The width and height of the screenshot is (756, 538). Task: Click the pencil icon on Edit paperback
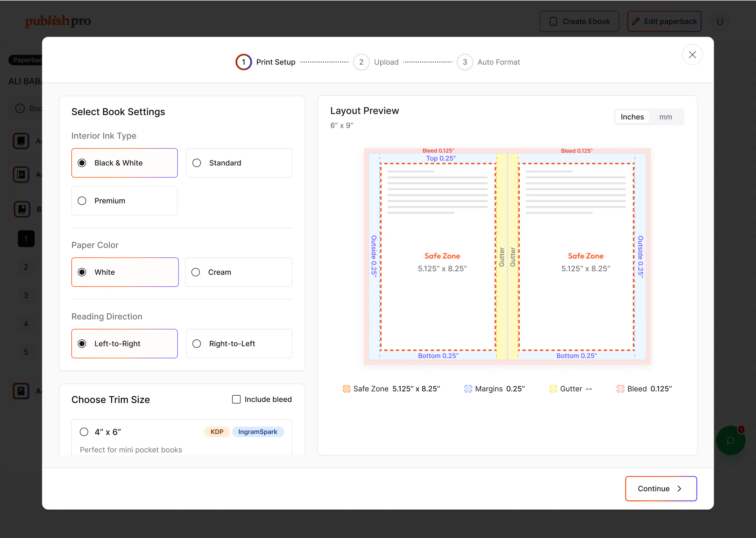(636, 22)
